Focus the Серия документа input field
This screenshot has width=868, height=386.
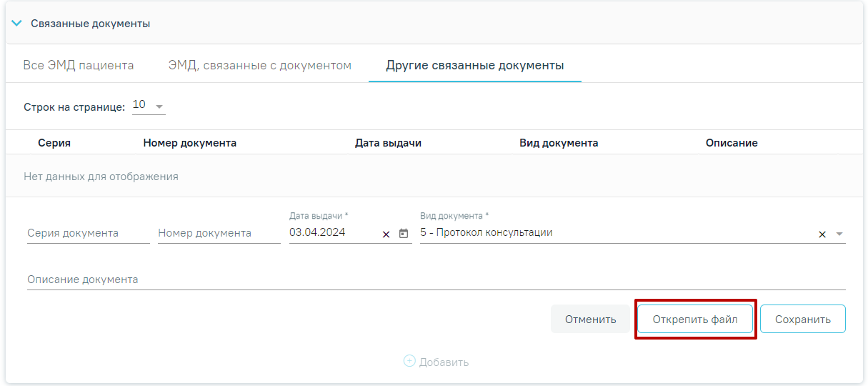[x=89, y=233]
